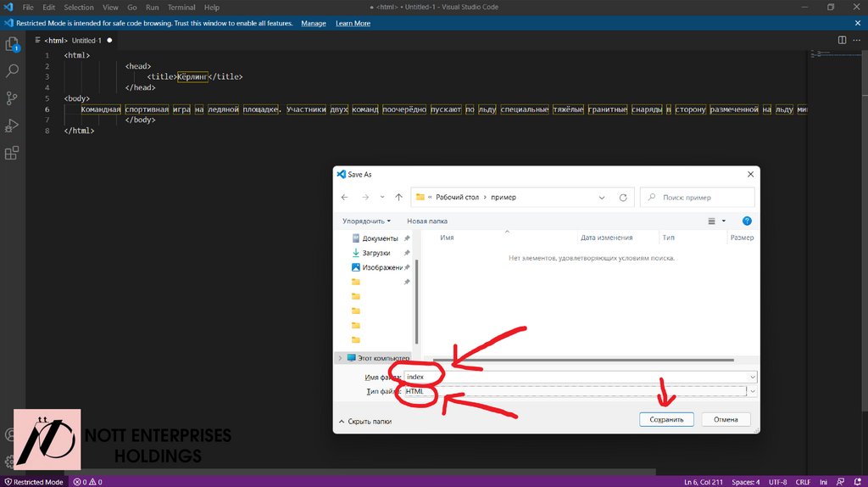The image size is (868, 487).
Task: Open the Run and Debug view
Action: click(x=12, y=126)
